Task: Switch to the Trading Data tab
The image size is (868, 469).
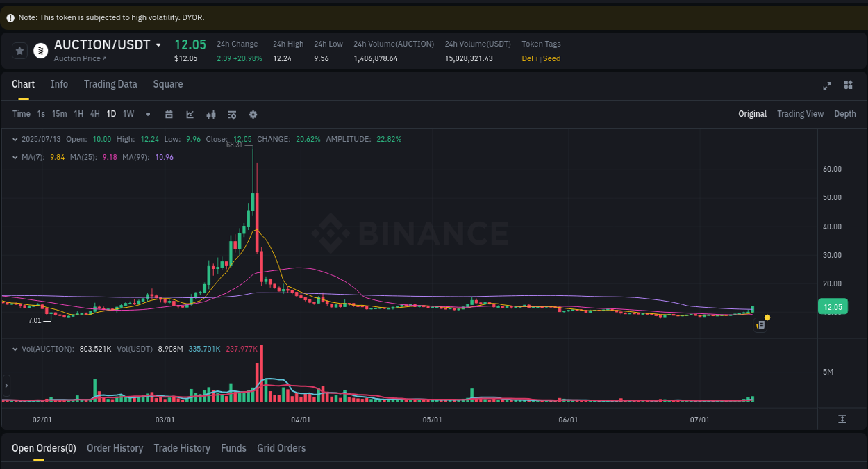Action: click(x=110, y=83)
